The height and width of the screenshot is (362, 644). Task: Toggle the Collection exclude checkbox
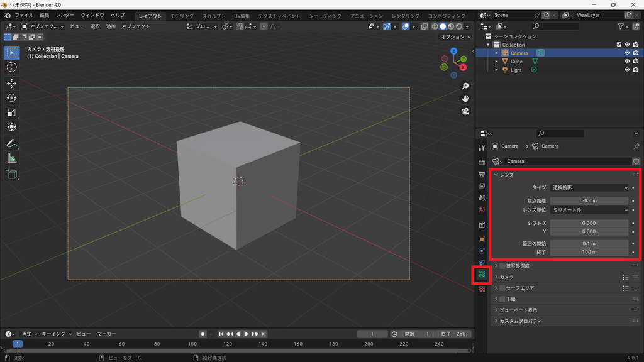(619, 45)
